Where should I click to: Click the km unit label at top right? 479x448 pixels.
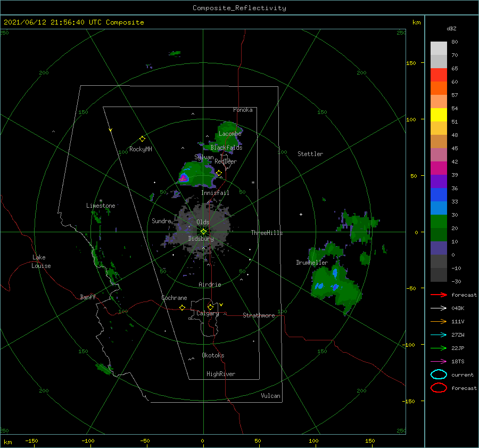pyautogui.click(x=416, y=22)
